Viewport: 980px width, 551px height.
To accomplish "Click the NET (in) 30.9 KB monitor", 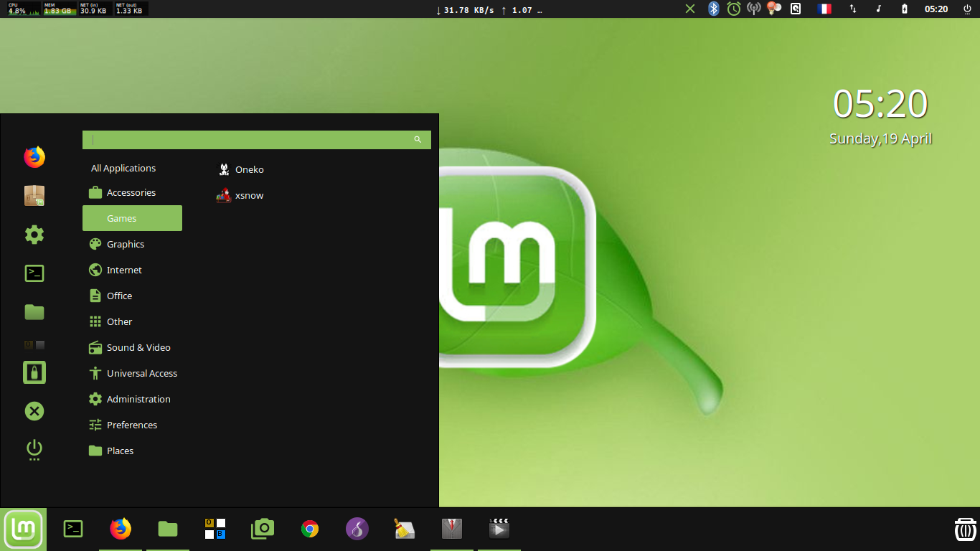I will click(x=95, y=9).
